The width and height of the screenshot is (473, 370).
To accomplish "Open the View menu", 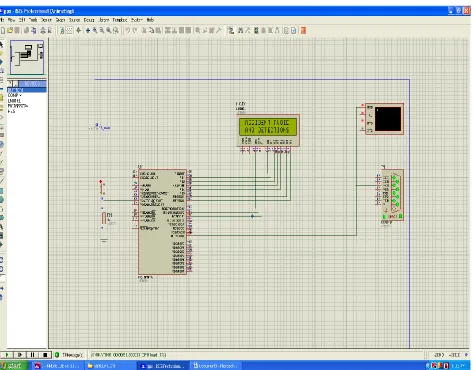I will (11, 20).
